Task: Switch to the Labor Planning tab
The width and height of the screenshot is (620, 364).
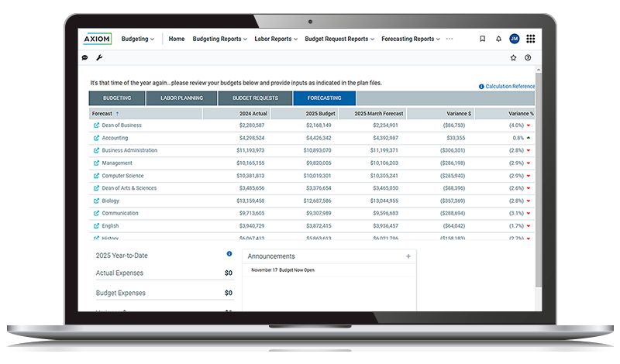Action: point(181,98)
